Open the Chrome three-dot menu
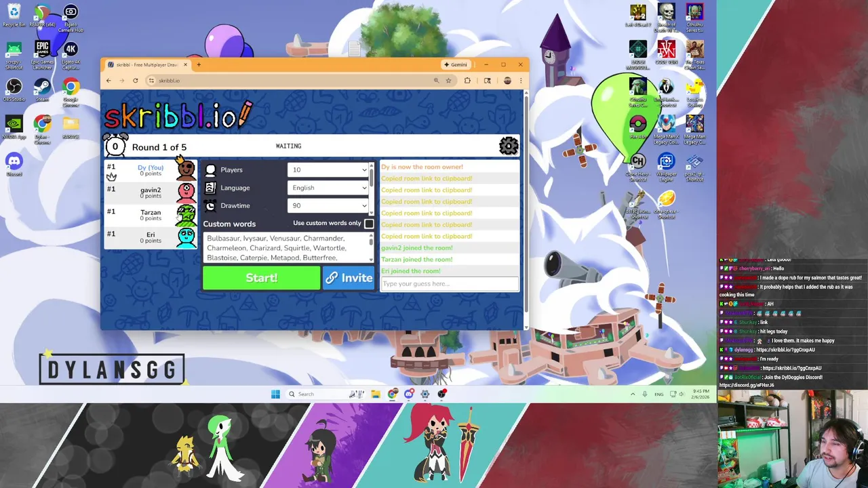The width and height of the screenshot is (868, 488). 521,81
